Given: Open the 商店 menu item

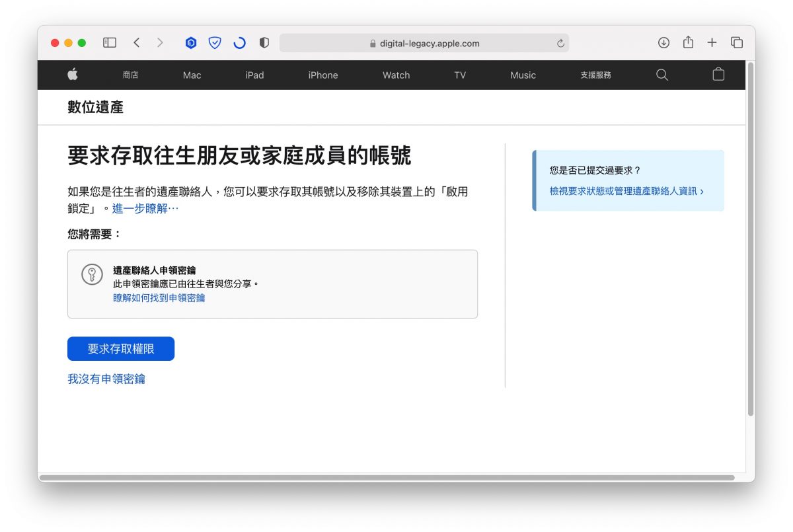Looking at the screenshot, I should [x=130, y=75].
